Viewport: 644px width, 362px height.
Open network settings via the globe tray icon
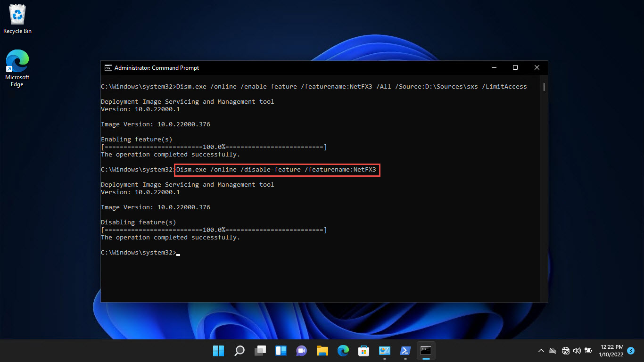(x=565, y=351)
